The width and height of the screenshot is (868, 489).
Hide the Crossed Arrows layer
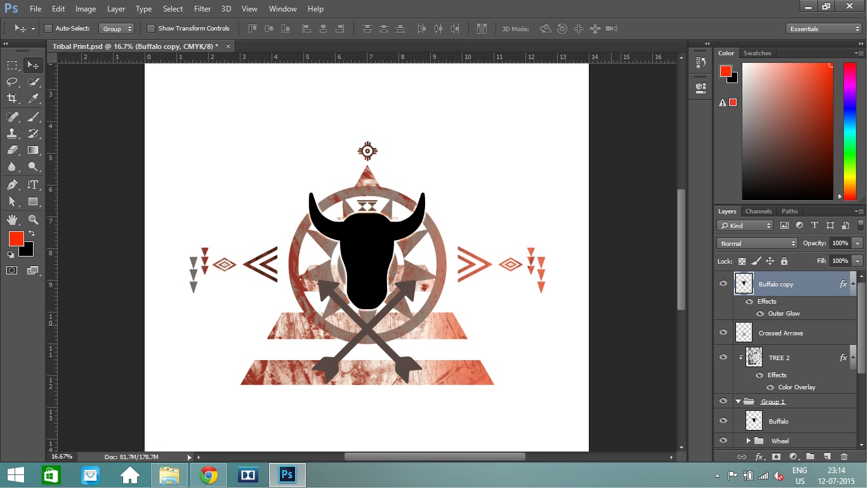point(723,332)
